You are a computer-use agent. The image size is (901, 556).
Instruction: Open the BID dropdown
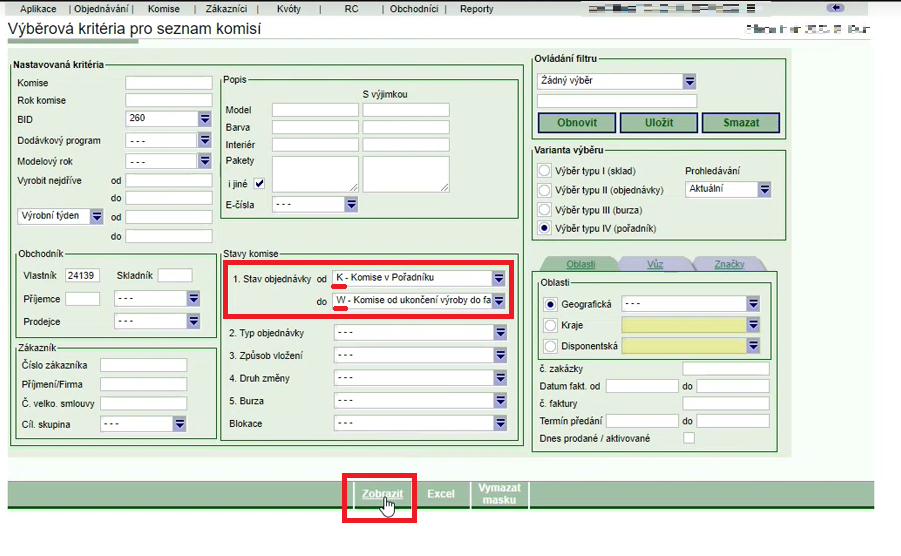click(x=204, y=118)
